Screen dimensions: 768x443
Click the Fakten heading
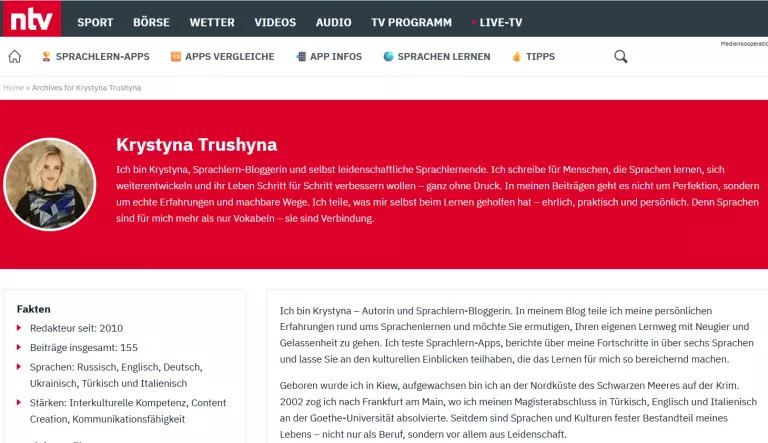(33, 309)
